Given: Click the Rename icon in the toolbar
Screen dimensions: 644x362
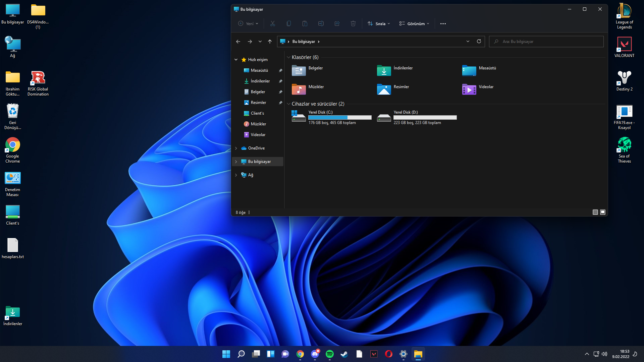Looking at the screenshot, I should point(321,23).
